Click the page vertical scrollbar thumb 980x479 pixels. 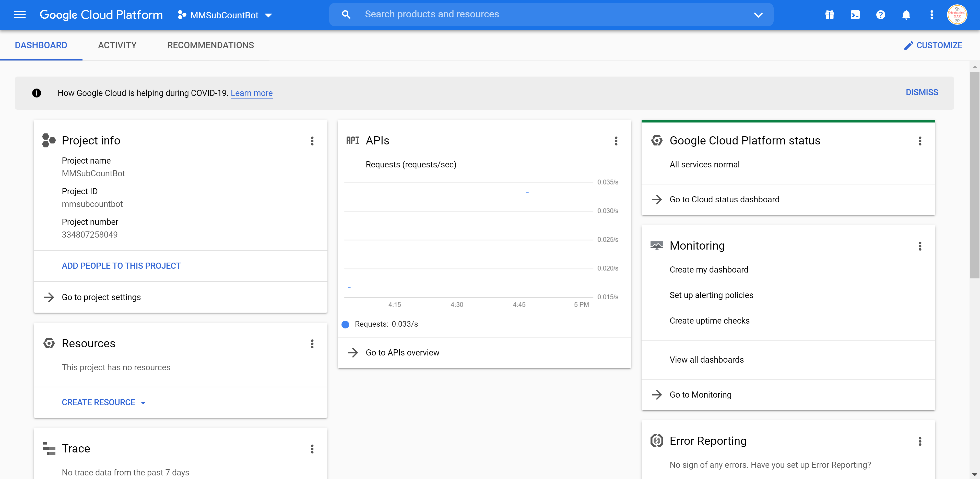(x=974, y=175)
